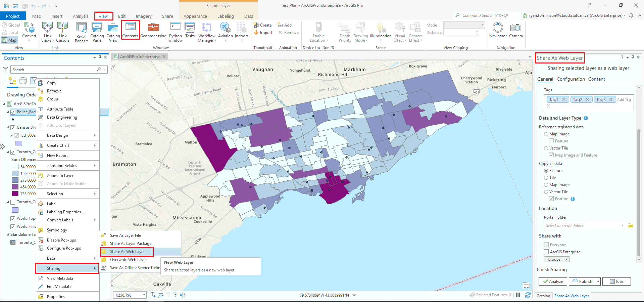The width and height of the screenshot is (644, 302).
Task: Open the map scale dropdown
Action: [x=144, y=295]
